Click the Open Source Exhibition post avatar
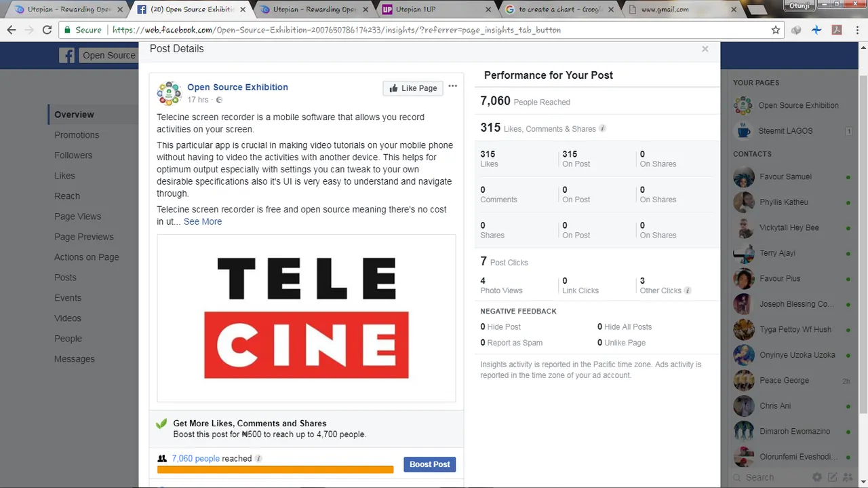868x488 pixels. [169, 94]
